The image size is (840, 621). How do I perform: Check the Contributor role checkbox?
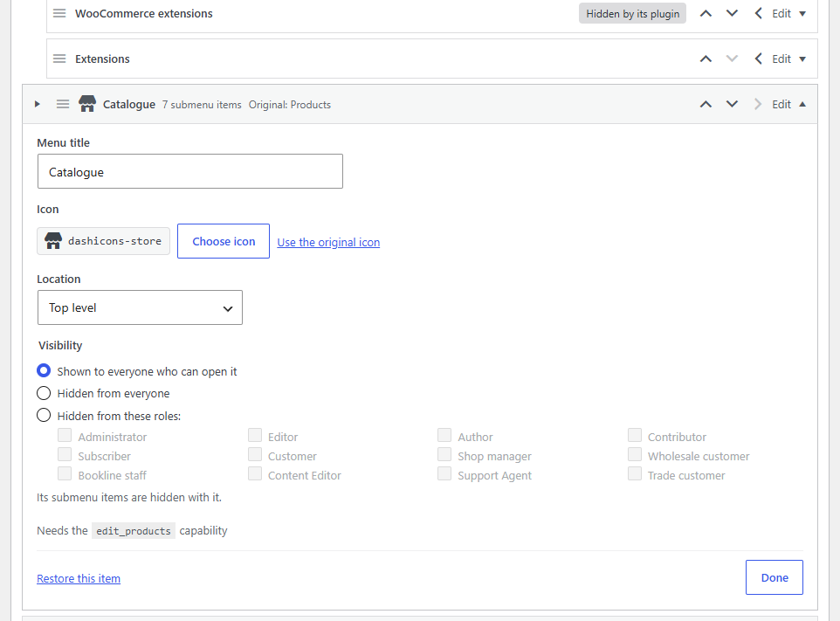click(x=635, y=435)
